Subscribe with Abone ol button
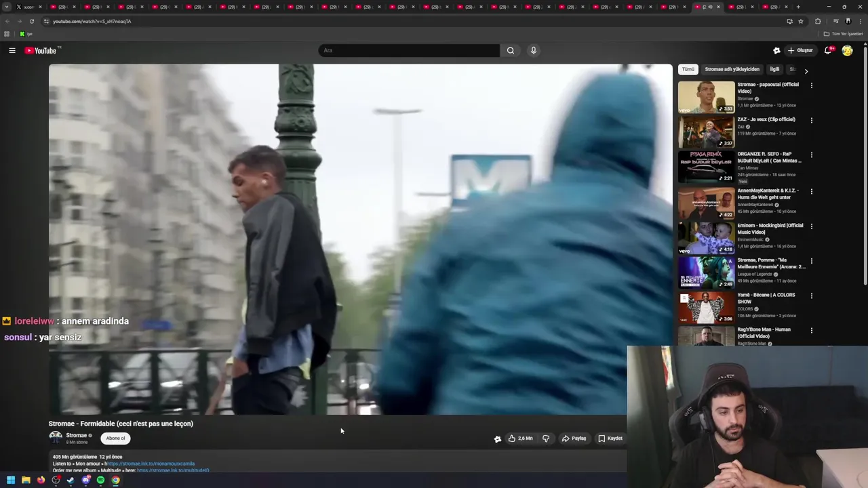 tap(115, 439)
